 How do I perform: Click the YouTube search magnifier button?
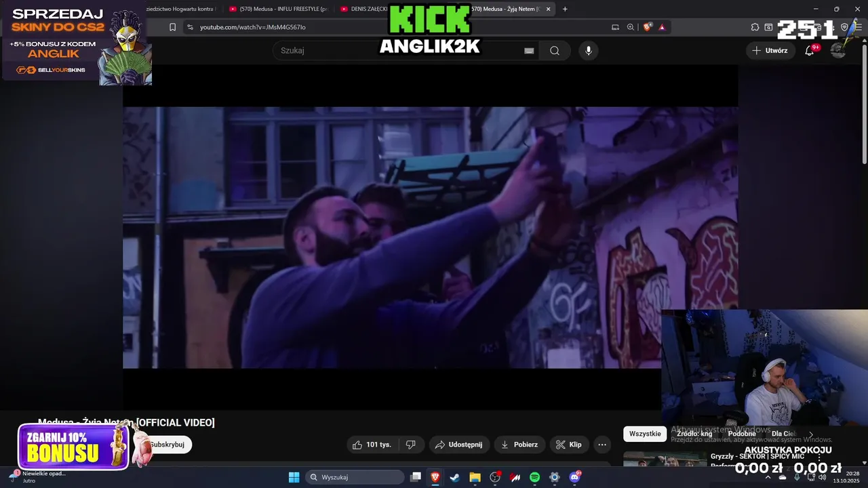coord(555,51)
